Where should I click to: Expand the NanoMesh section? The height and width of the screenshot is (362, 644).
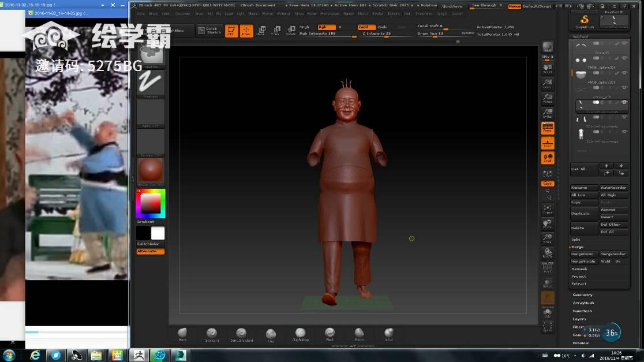tap(582, 311)
